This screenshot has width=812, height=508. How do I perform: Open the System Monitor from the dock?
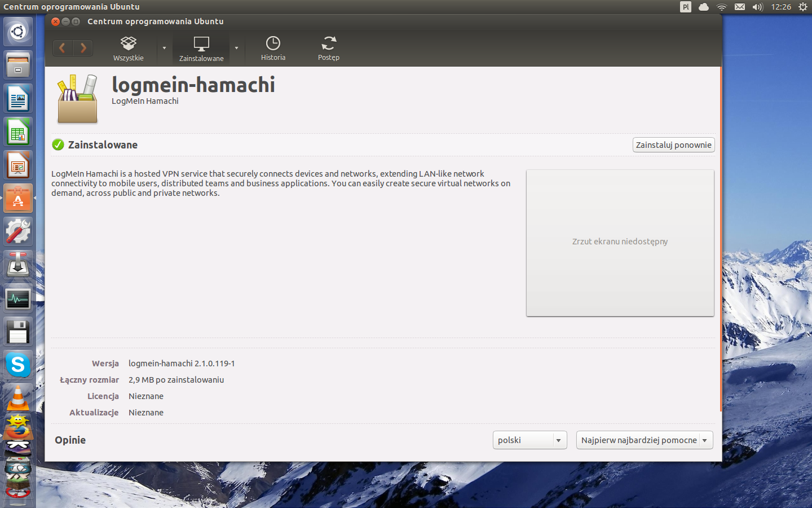(x=17, y=299)
